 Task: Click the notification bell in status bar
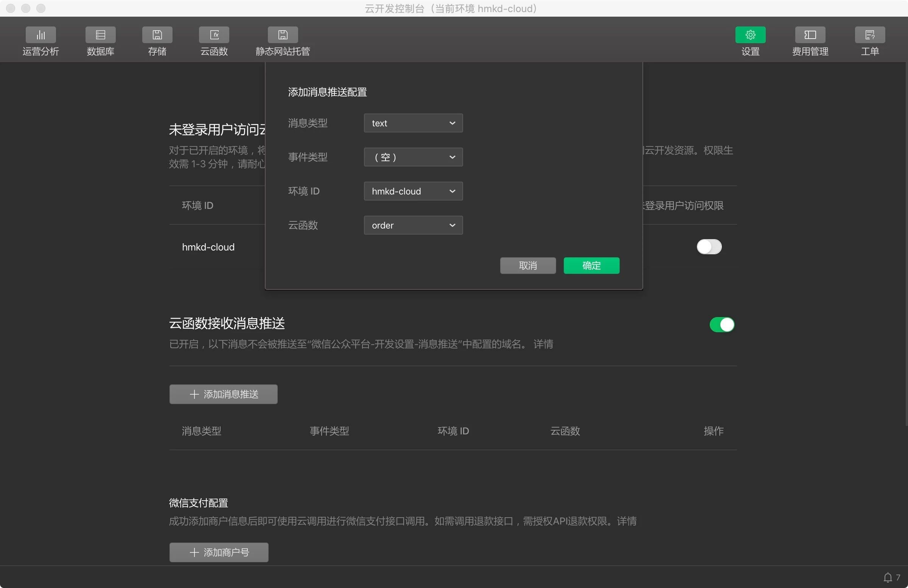[x=888, y=577]
